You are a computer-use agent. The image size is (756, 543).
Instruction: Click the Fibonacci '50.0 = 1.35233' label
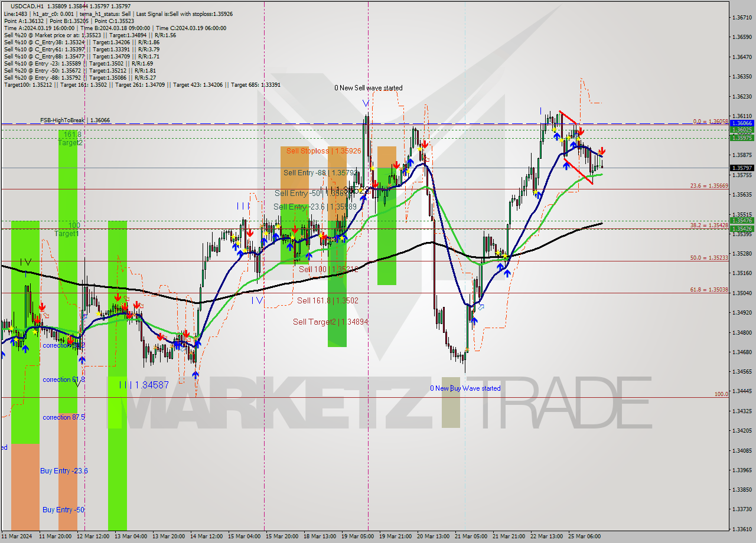tap(709, 258)
